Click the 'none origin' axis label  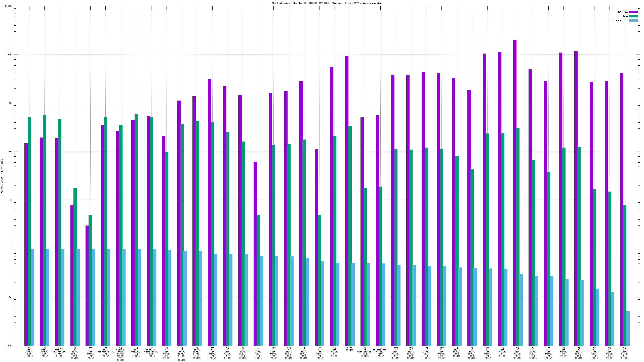[x=350, y=349]
